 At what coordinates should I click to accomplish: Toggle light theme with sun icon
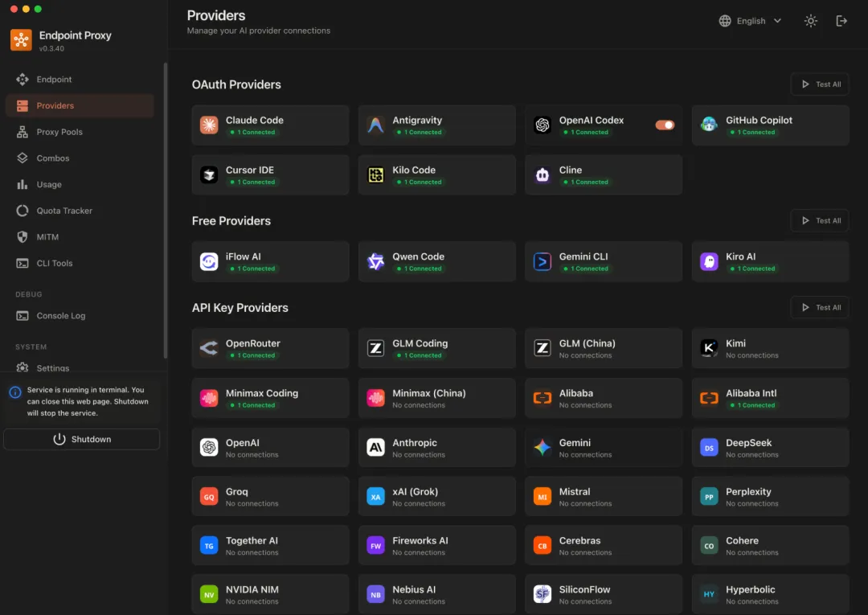click(810, 21)
